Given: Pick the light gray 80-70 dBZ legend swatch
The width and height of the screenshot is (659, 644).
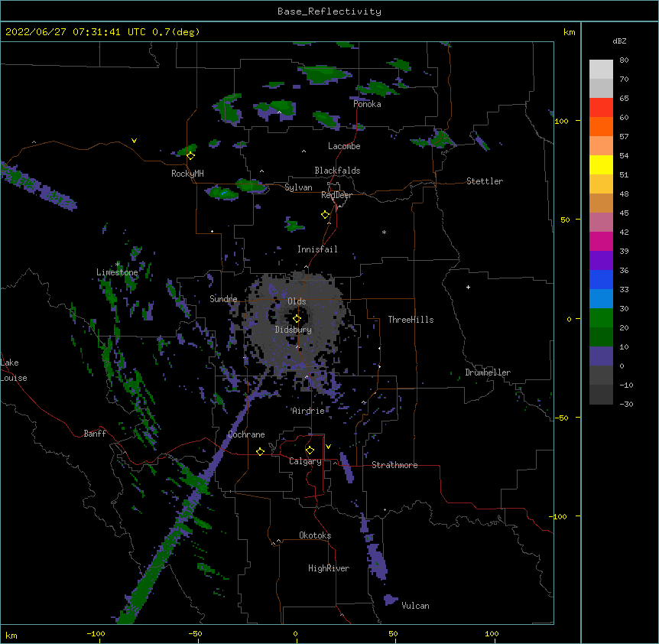Looking at the screenshot, I should (601, 70).
